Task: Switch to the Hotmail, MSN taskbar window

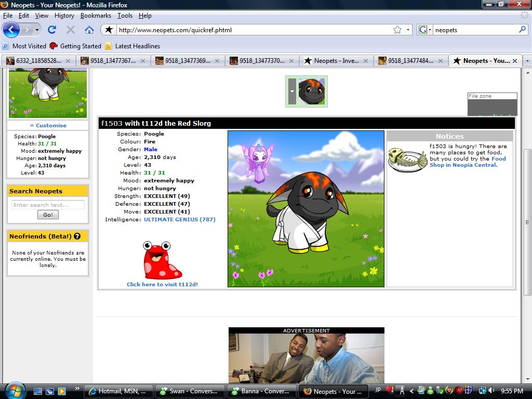Action: (x=119, y=391)
